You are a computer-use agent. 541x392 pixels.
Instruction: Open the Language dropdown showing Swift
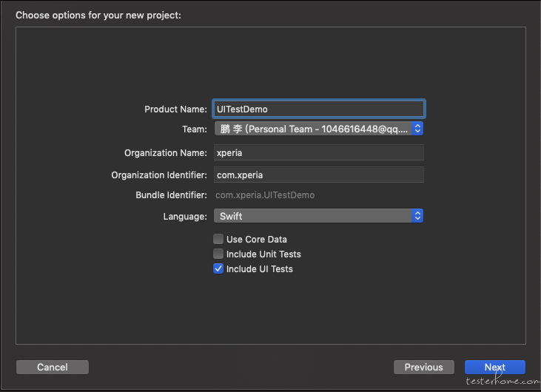coord(318,216)
